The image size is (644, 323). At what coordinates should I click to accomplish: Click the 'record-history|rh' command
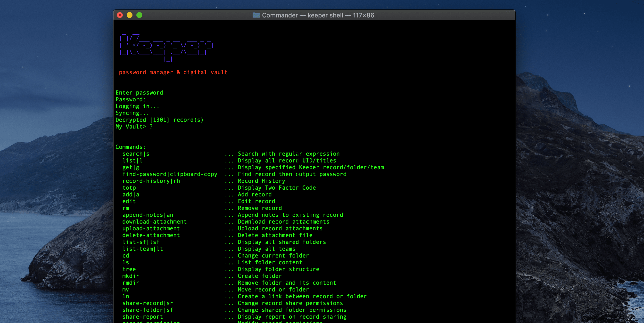click(151, 181)
